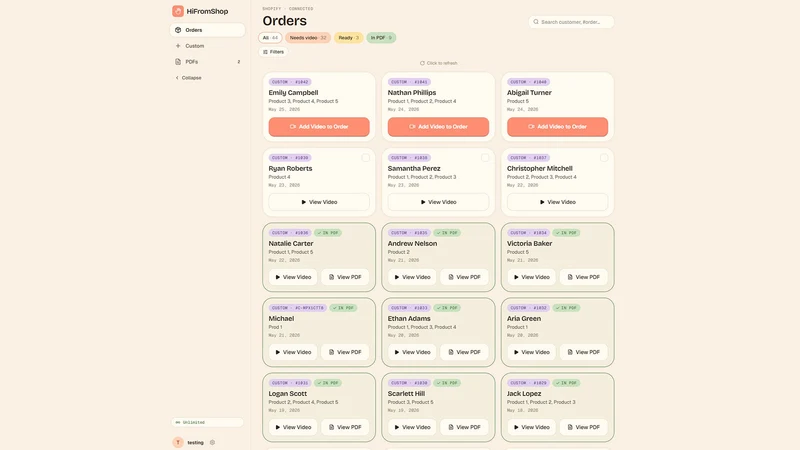Open the Orders section in sidebar
Viewport: 800px width, 450px height.
(x=207, y=30)
